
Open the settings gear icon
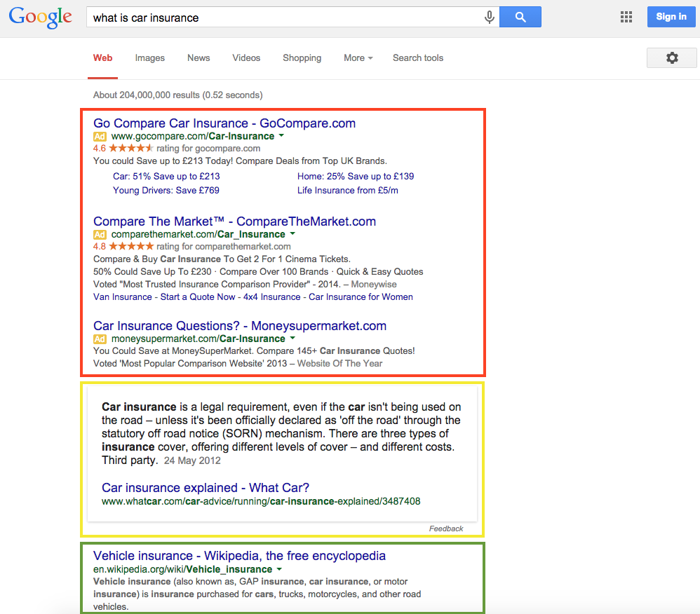671,58
